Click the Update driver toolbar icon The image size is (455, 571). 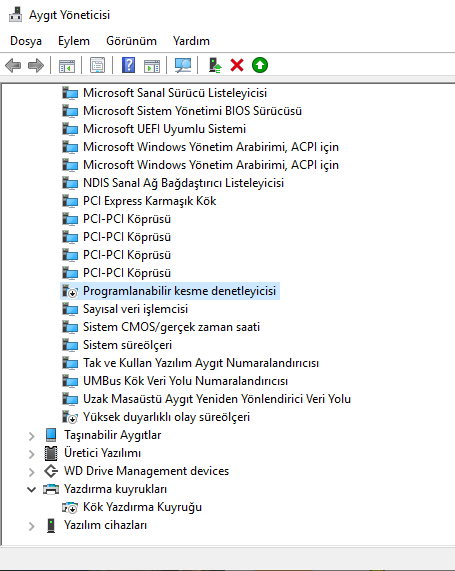coord(215,66)
